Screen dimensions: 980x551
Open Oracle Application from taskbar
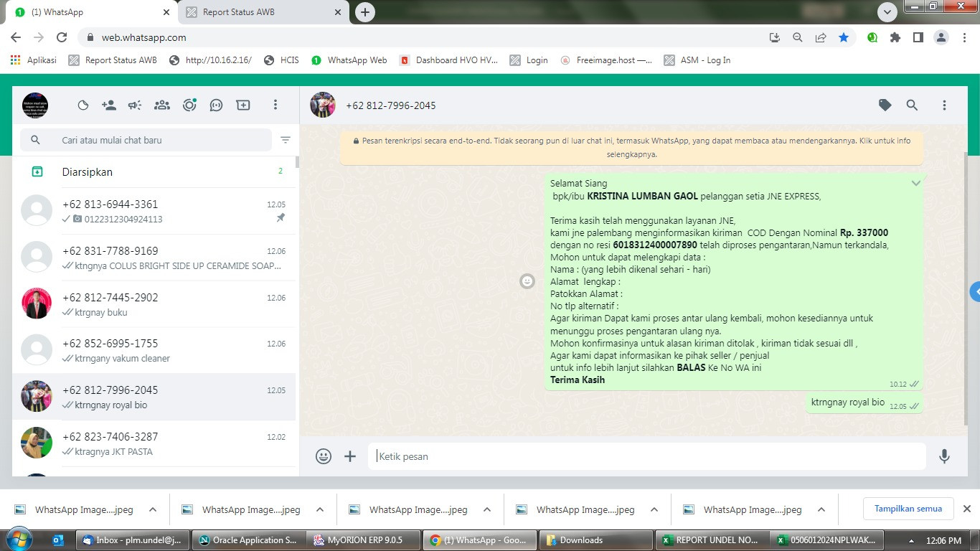coord(248,540)
